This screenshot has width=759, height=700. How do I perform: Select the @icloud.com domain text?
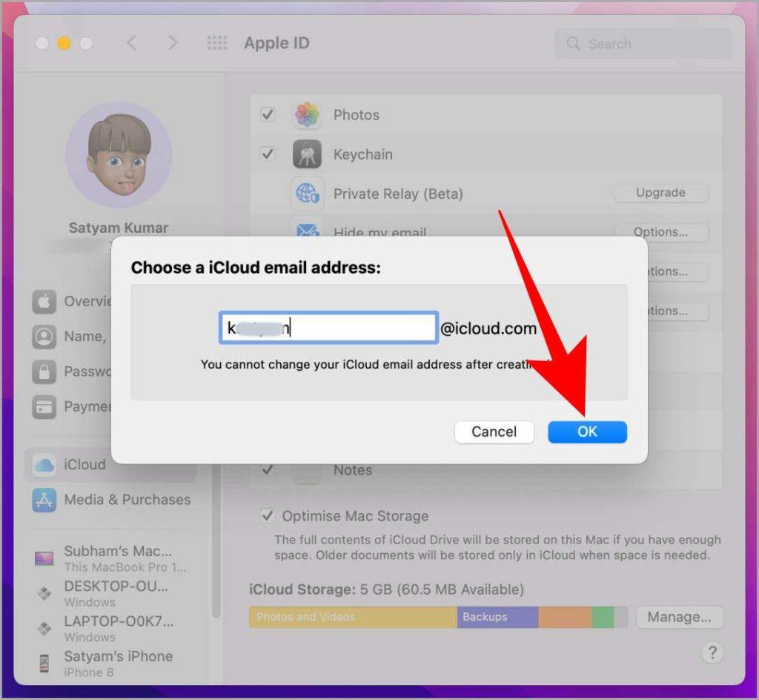[488, 328]
